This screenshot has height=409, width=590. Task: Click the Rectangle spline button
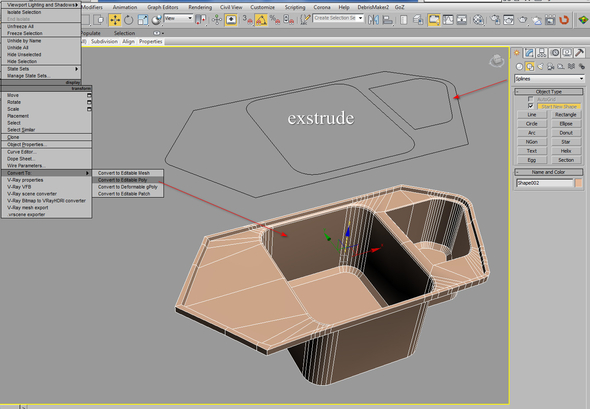tap(566, 114)
